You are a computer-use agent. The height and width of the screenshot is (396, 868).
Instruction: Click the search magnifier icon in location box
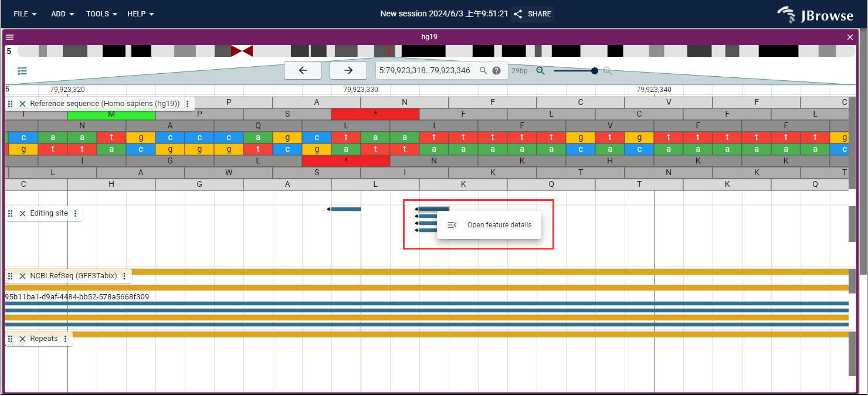pyautogui.click(x=483, y=70)
